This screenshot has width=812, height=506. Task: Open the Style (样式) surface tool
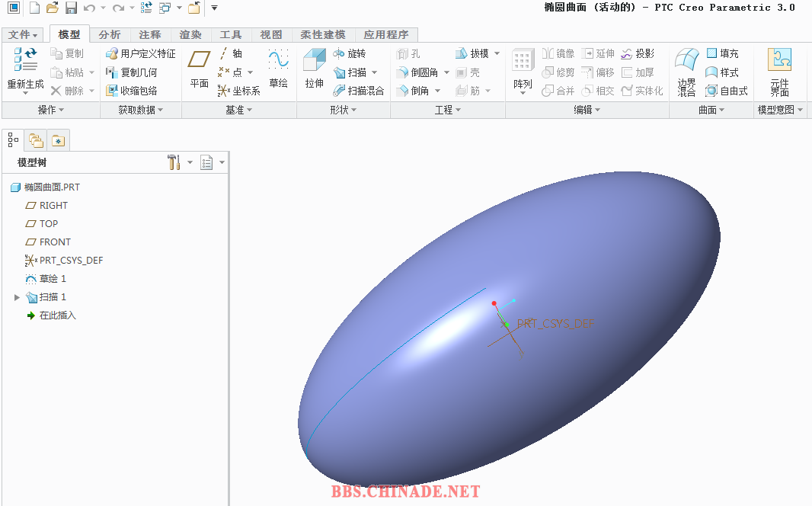click(722, 72)
